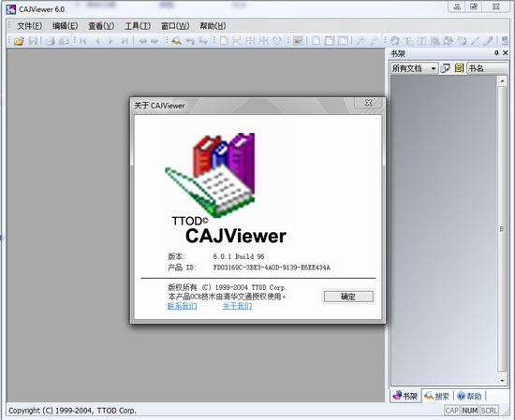
Task: Click the Print icon in toolbar
Action: pyautogui.click(x=51, y=40)
